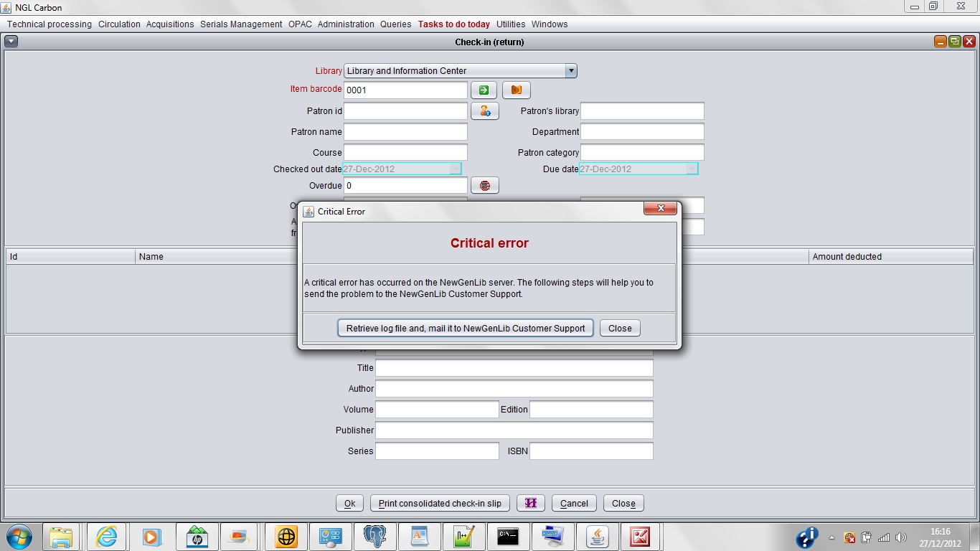Open the Circulation menu
The image size is (980, 551).
(119, 24)
